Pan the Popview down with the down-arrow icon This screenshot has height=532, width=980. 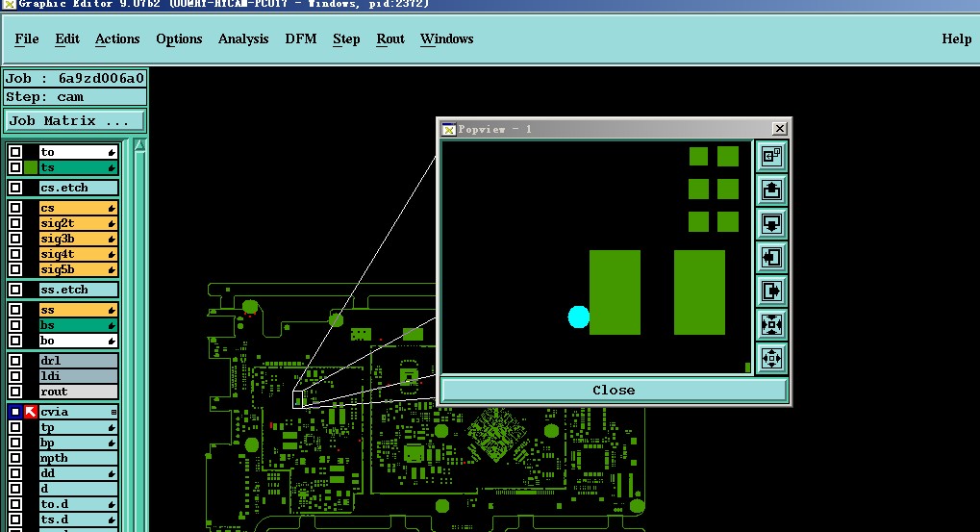click(771, 223)
